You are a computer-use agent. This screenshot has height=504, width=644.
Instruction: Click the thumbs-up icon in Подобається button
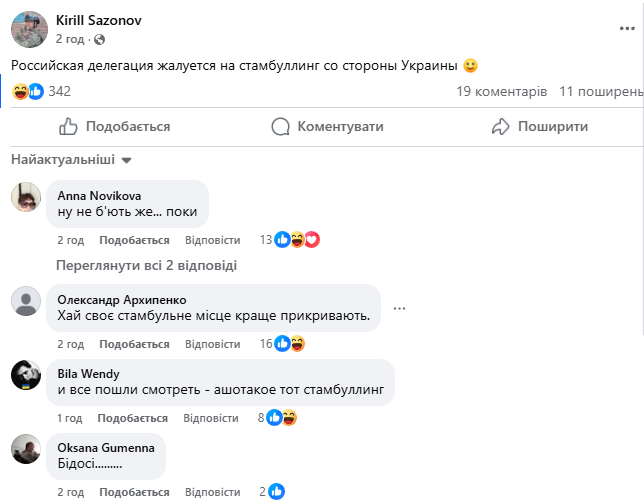[69, 127]
